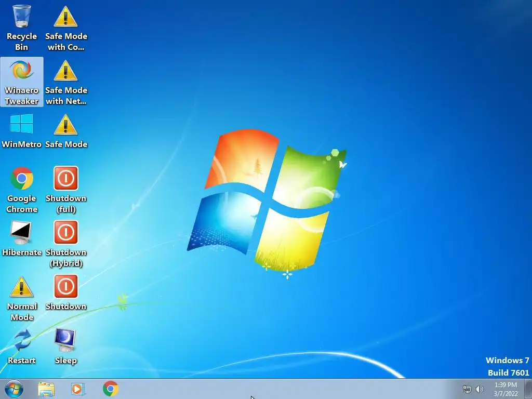The width and height of the screenshot is (532, 399).
Task: Select the Shutdown (Hybrid) shortcut
Action: [66, 244]
